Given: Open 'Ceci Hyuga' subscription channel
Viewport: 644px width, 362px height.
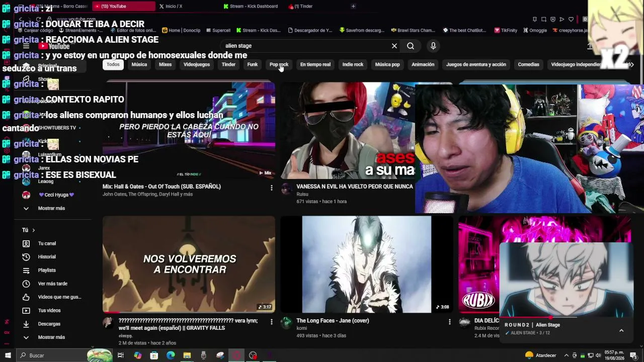Looking at the screenshot, I should [x=53, y=195].
